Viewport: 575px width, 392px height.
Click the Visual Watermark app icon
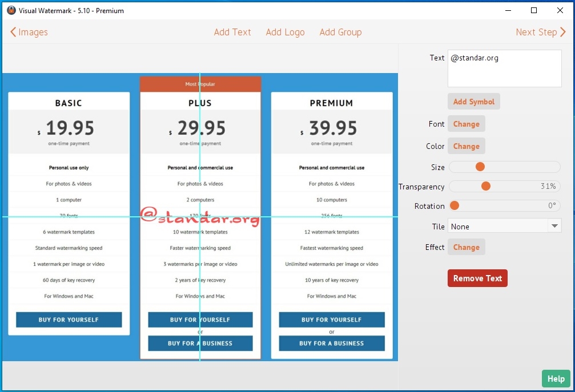coord(11,10)
